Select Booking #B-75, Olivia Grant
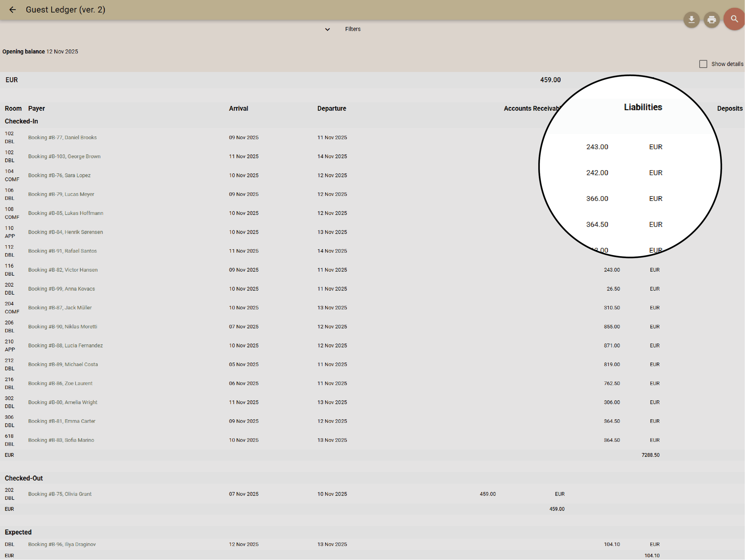Viewport: 745px width, 560px height. 60,494
